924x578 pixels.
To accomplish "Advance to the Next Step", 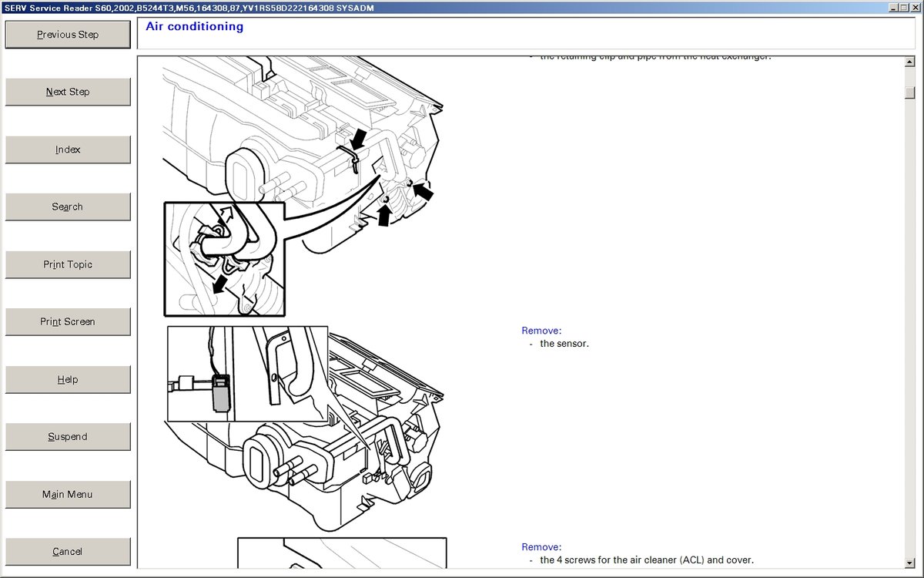I will tap(68, 91).
